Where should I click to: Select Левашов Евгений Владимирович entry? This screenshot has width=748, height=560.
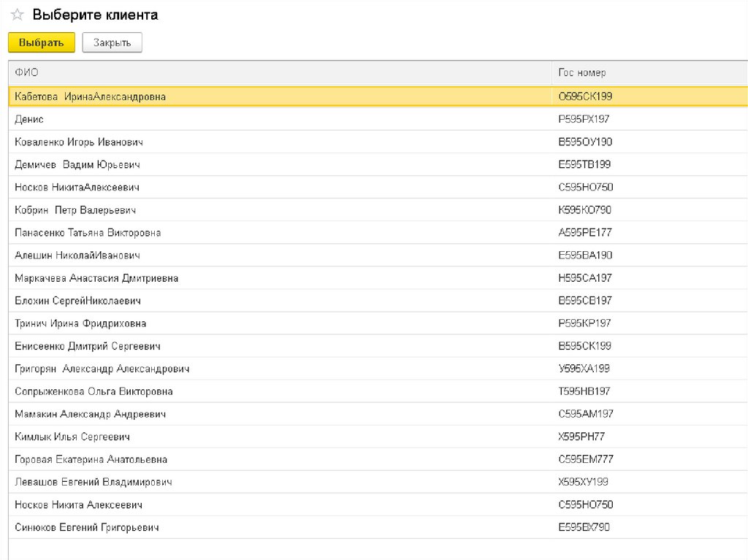tap(93, 482)
